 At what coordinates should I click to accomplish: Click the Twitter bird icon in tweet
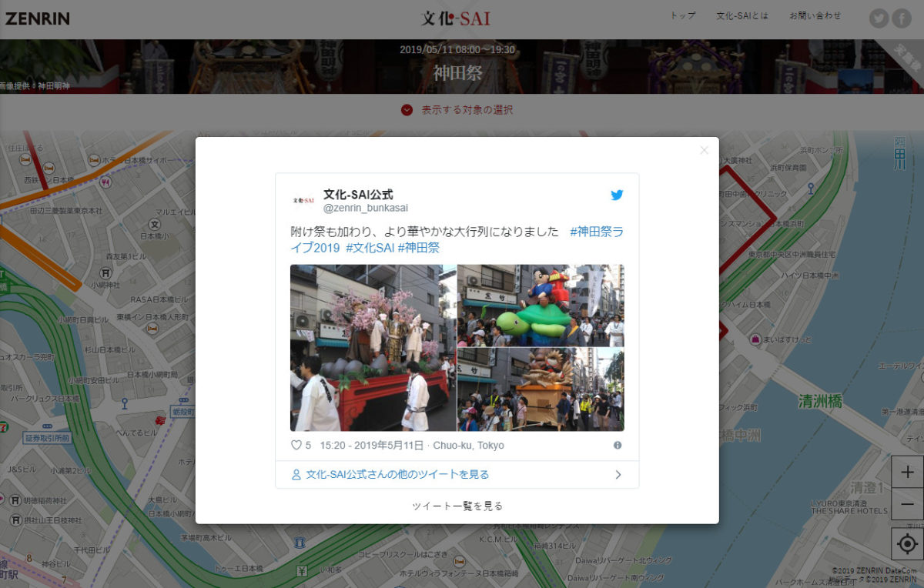coord(617,195)
